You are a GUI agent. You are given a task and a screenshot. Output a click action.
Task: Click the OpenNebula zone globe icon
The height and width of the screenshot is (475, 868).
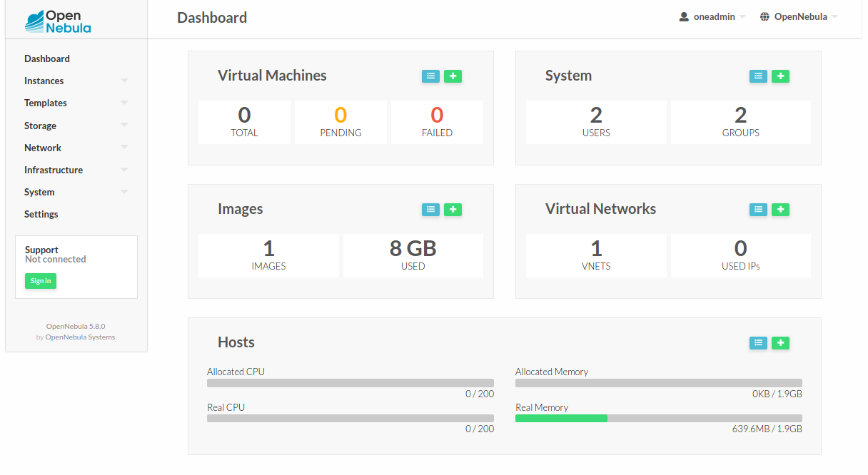(x=764, y=16)
